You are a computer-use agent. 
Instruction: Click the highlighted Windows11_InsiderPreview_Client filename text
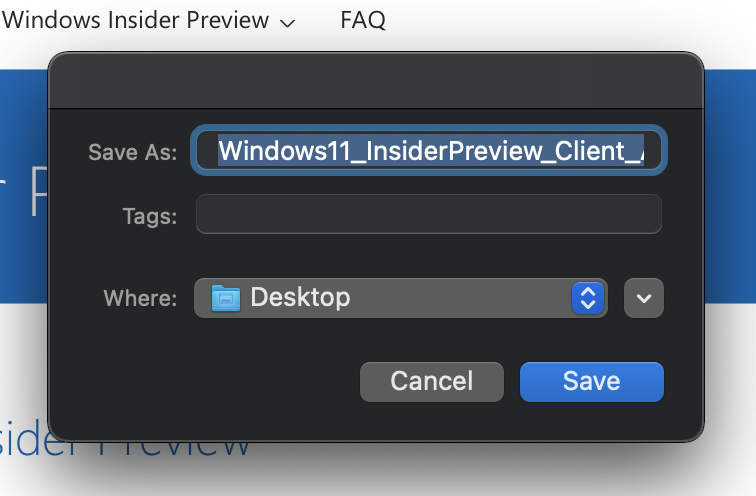(431, 150)
